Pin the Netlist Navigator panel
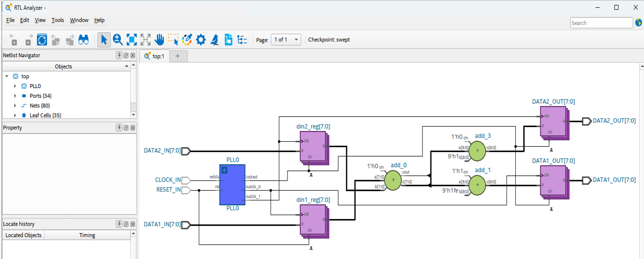The image size is (644, 259). coord(119,56)
